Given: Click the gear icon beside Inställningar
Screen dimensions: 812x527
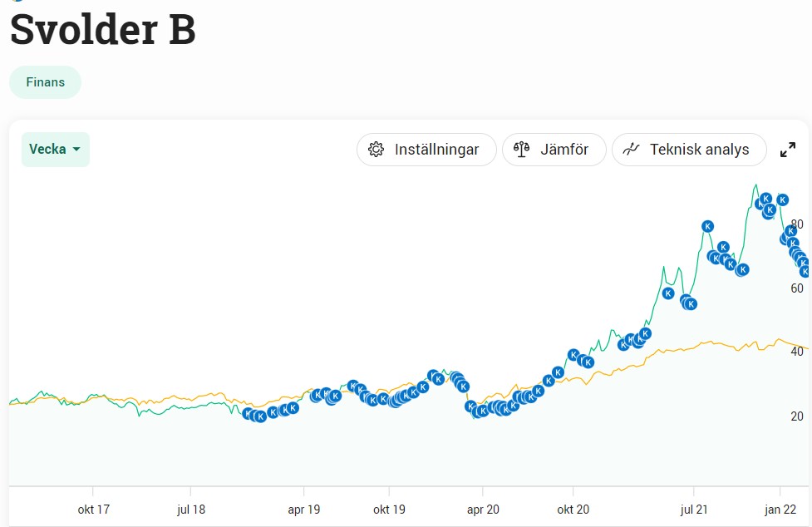Looking at the screenshot, I should pos(376,150).
